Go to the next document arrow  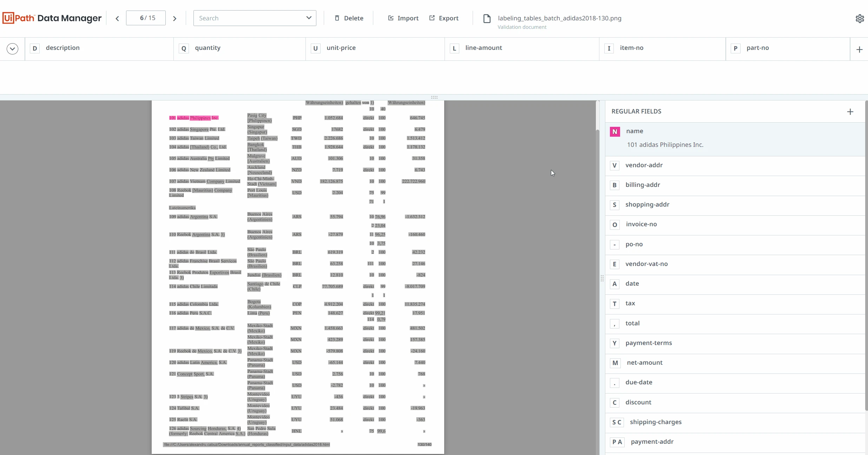pos(175,18)
